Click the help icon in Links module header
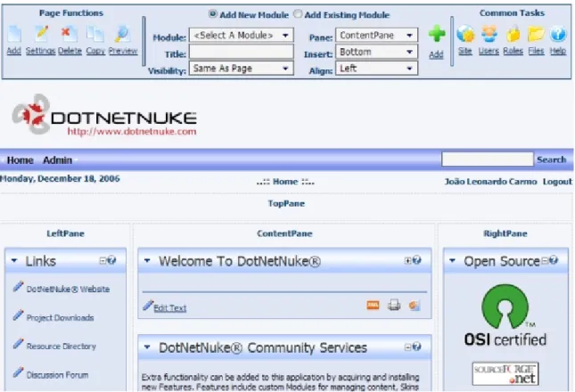 (x=111, y=260)
